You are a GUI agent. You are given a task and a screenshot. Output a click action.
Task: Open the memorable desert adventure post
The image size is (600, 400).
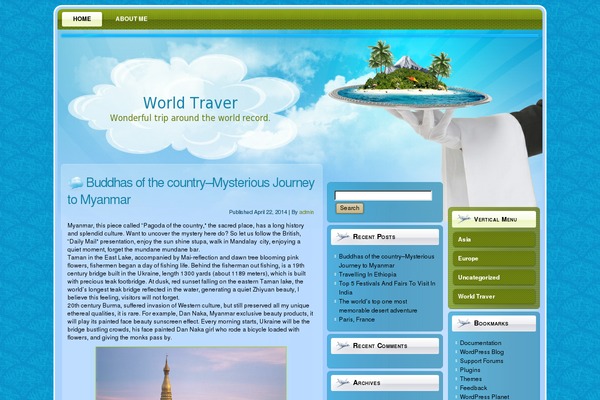point(378,306)
